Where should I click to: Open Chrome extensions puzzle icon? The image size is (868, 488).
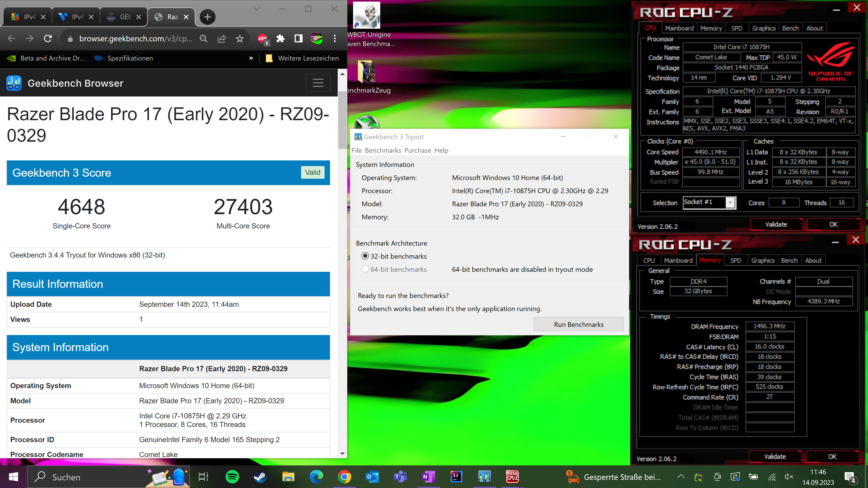point(280,39)
